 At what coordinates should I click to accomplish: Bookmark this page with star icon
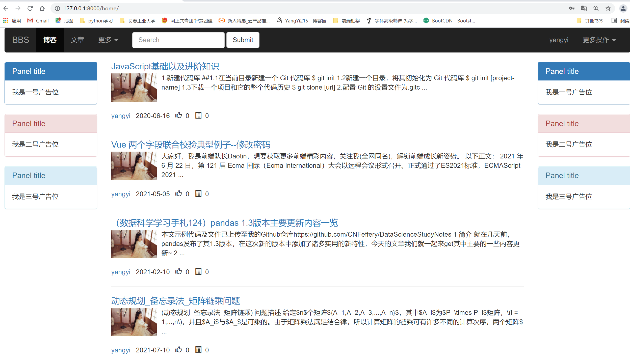point(608,8)
